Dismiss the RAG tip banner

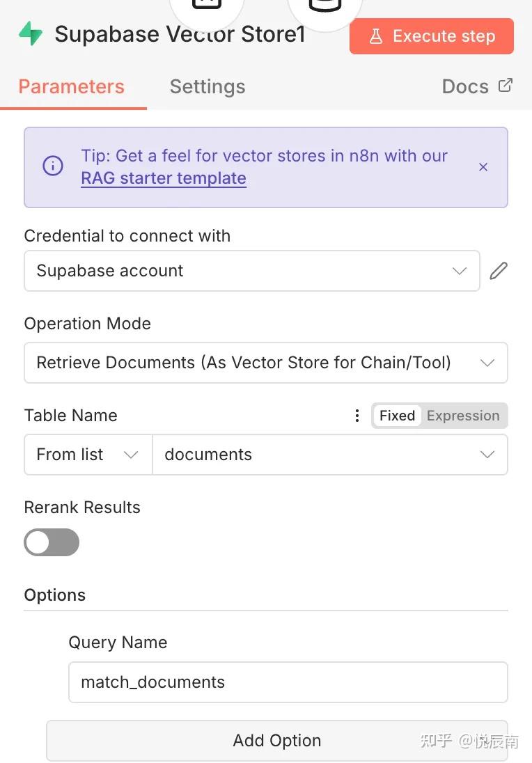[483, 167]
